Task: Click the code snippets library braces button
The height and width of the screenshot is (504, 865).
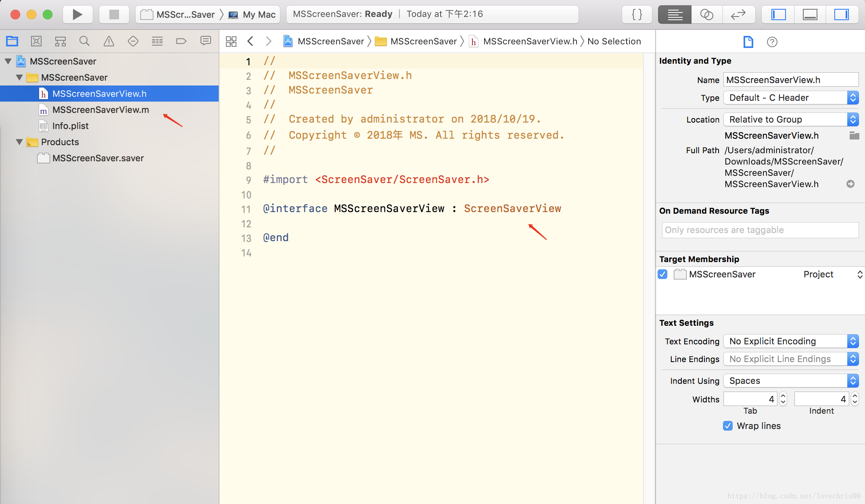Action: click(x=637, y=15)
